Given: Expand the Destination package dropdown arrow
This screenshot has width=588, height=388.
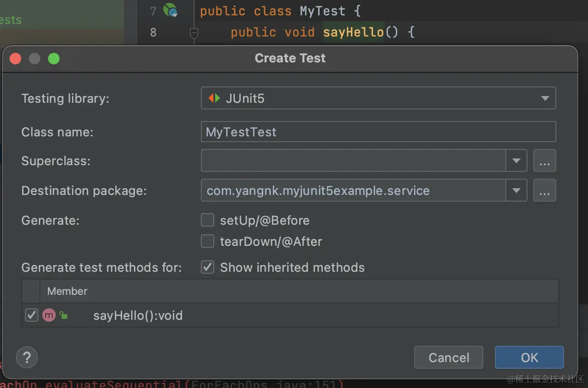Looking at the screenshot, I should coord(516,191).
